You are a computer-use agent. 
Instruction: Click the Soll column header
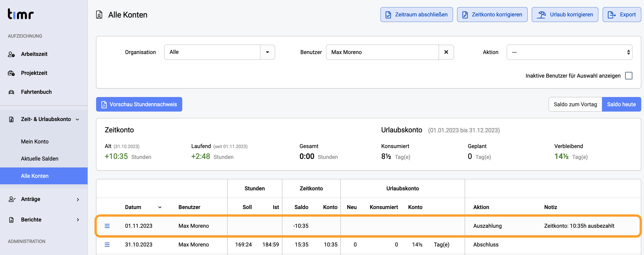click(x=247, y=207)
